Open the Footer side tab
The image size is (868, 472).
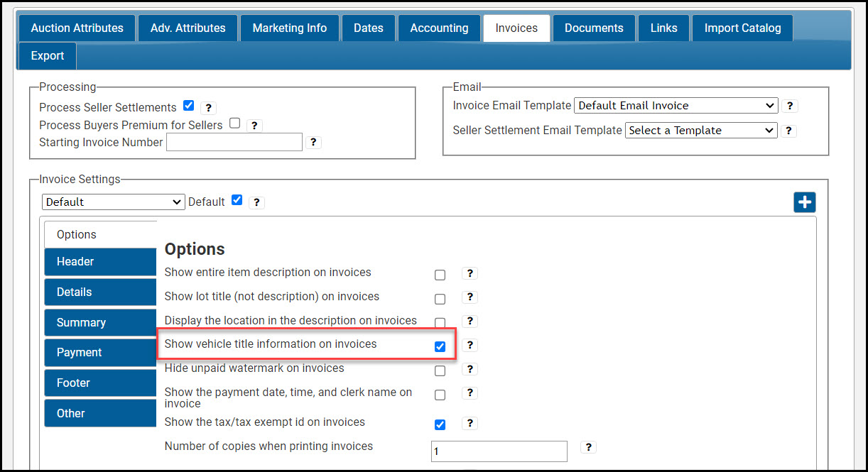(100, 383)
